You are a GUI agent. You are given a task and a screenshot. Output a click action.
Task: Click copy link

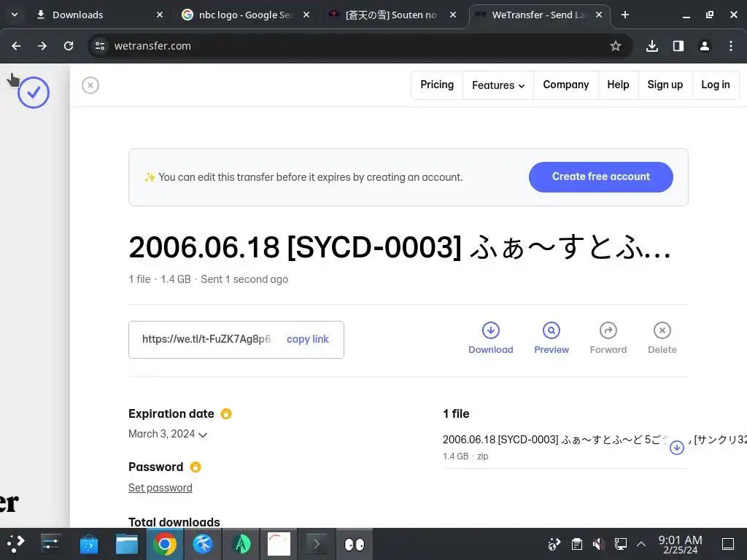click(308, 339)
